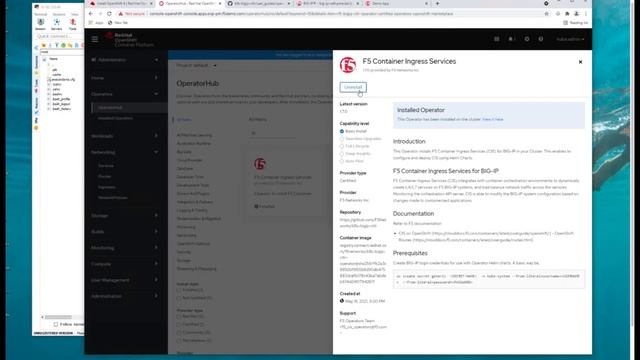The height and width of the screenshot is (360, 640).
Task: Open Chrome profile avatar icon
Action: tap(576, 13)
